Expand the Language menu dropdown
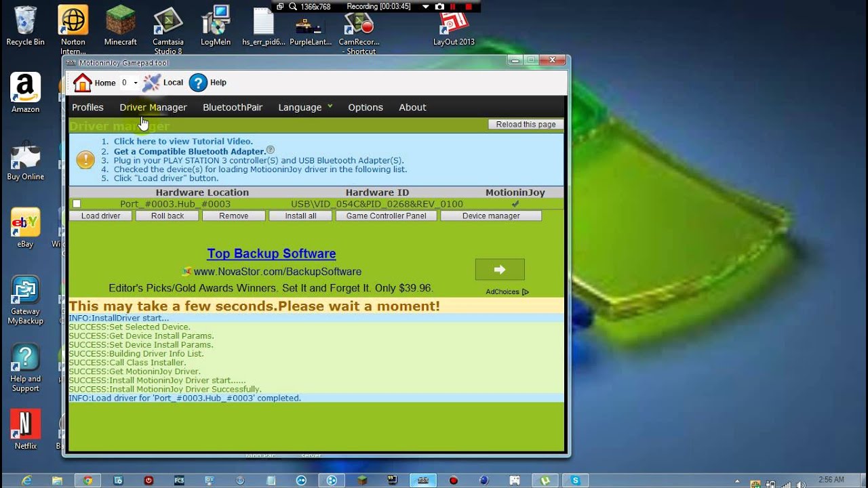Screen dimensions: 868x488 tap(330, 106)
